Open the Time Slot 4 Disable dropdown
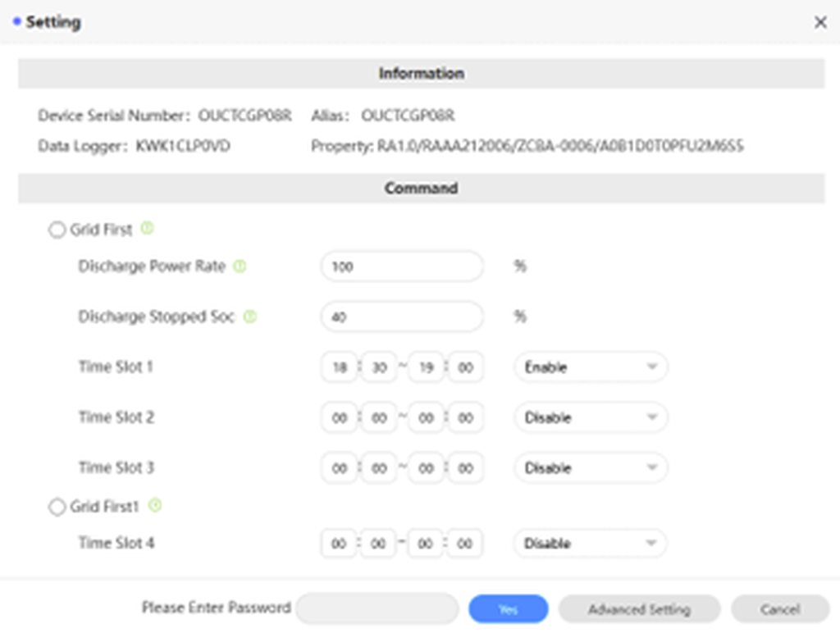 pos(591,543)
